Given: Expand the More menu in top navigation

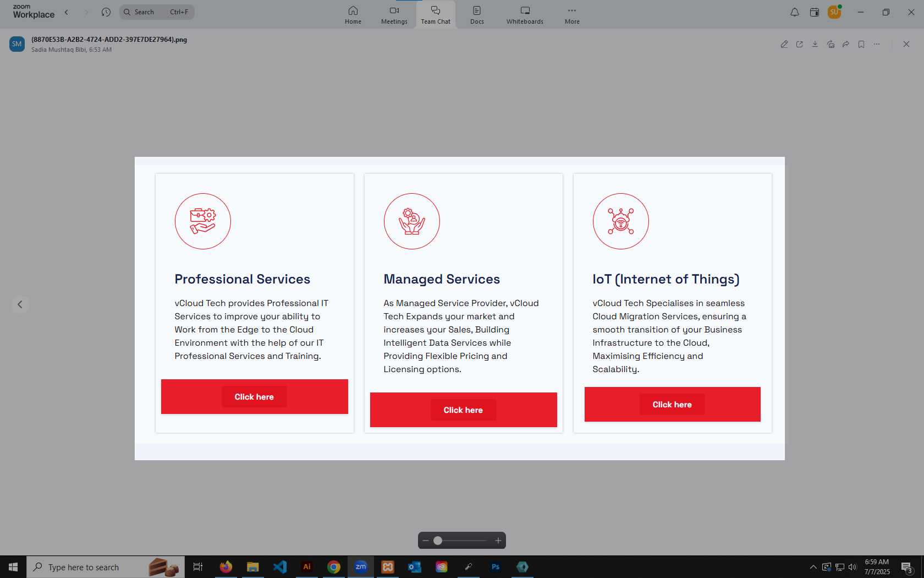Looking at the screenshot, I should [572, 15].
